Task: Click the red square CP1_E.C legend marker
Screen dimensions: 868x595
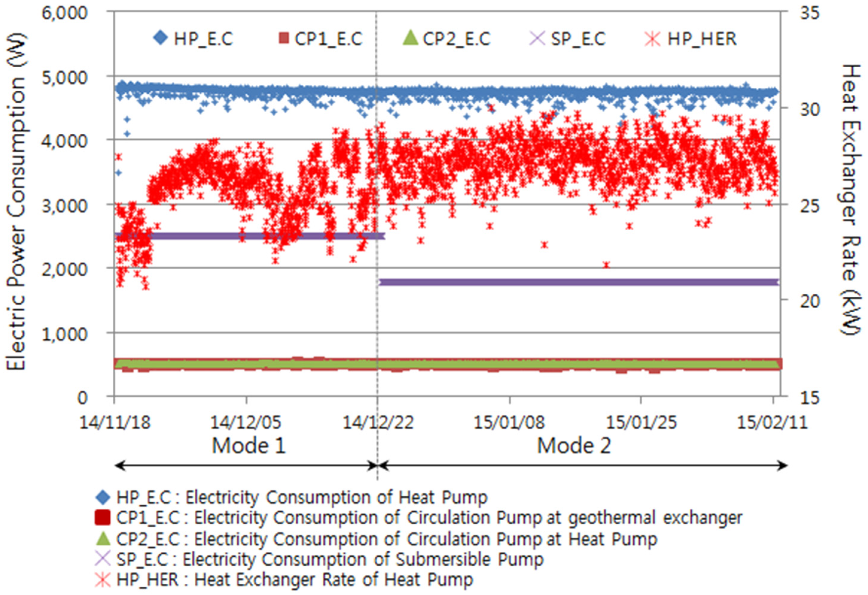Action: point(284,38)
